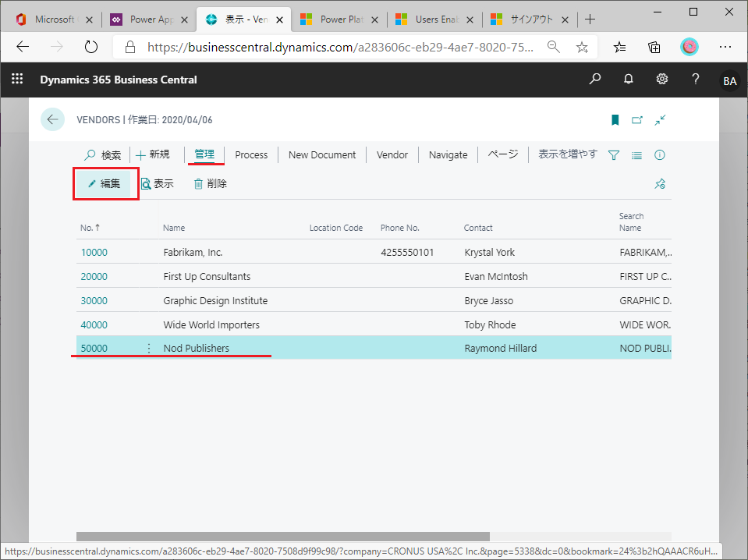Click phone number 4255550101
This screenshot has width=748, height=560.
(x=407, y=253)
